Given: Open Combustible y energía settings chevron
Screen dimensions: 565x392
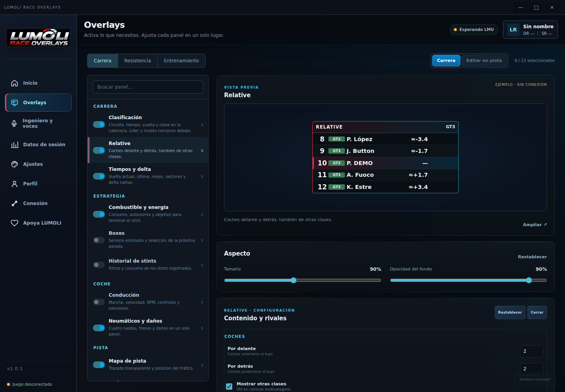Looking at the screenshot, I should pos(202,214).
